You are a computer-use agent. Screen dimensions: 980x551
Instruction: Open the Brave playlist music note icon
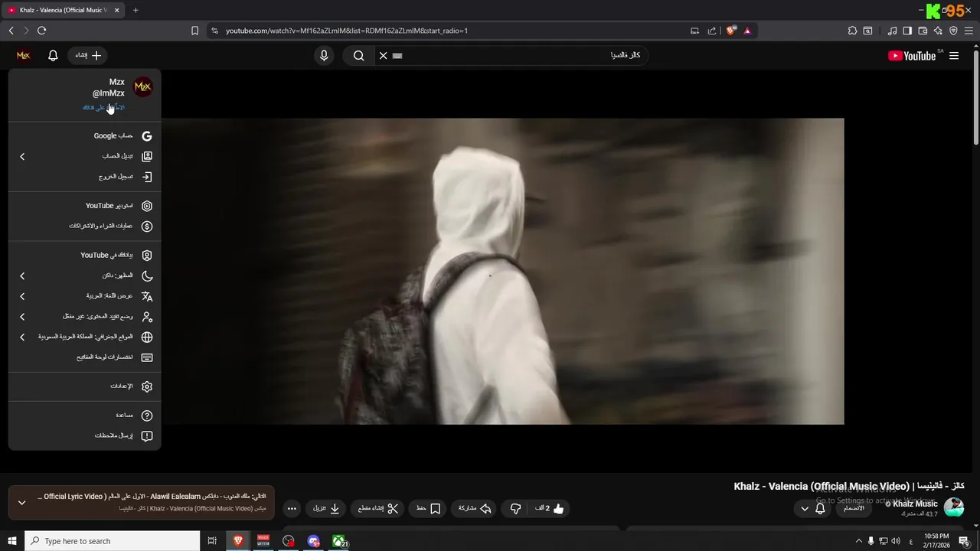click(x=892, y=31)
